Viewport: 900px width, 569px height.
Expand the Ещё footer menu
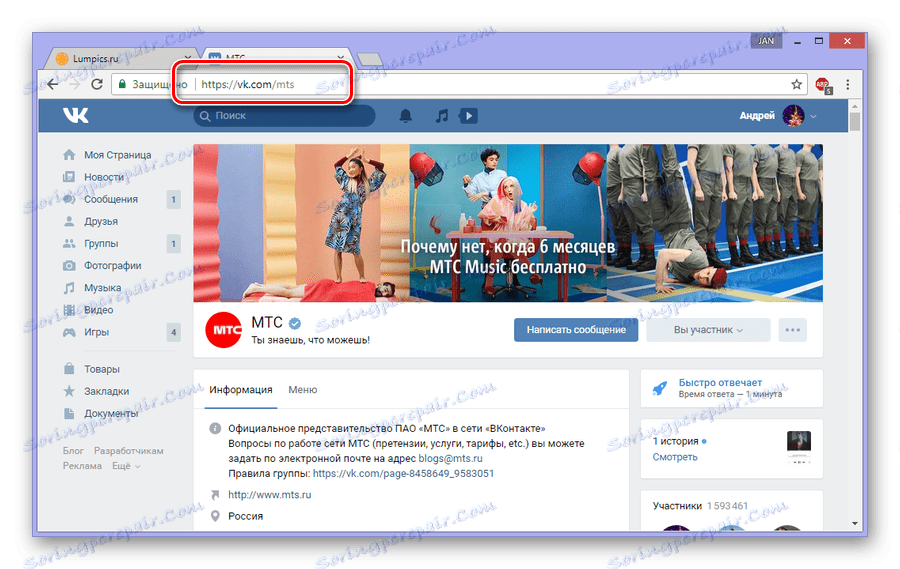pos(126,466)
